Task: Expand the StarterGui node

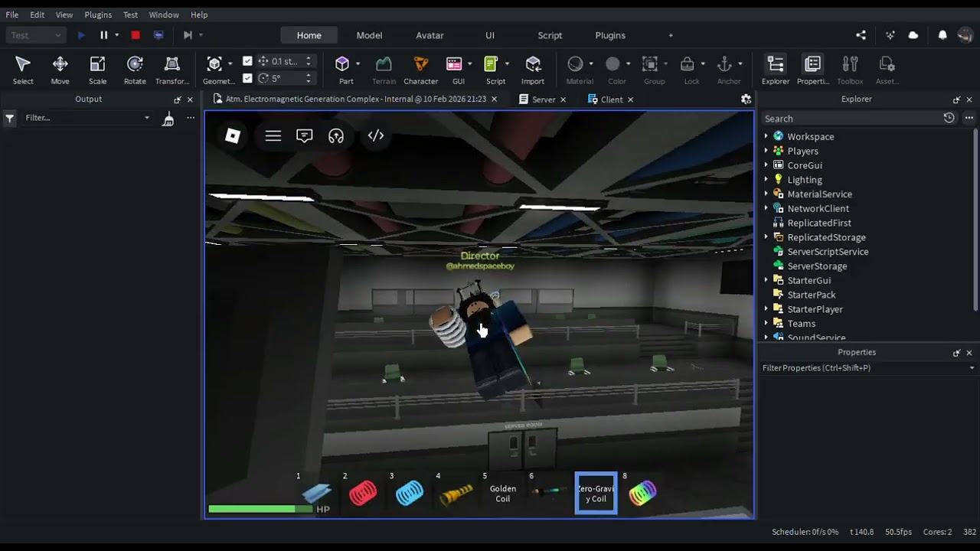Action: 766,280
